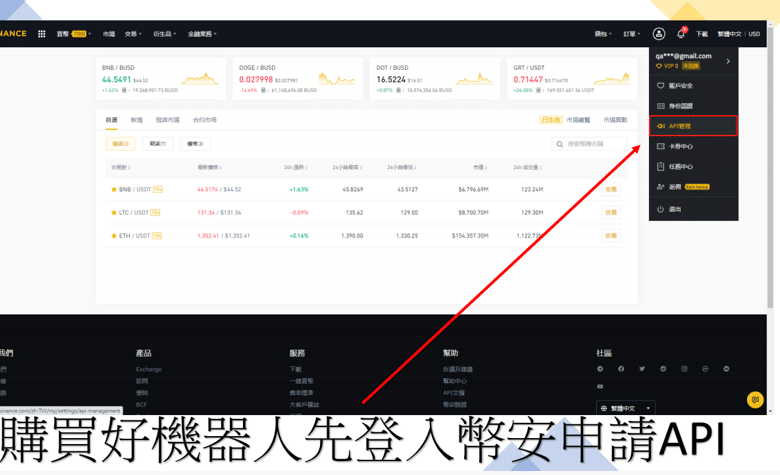
Task: Open the YouTube icon in the footer
Action: coord(600,386)
